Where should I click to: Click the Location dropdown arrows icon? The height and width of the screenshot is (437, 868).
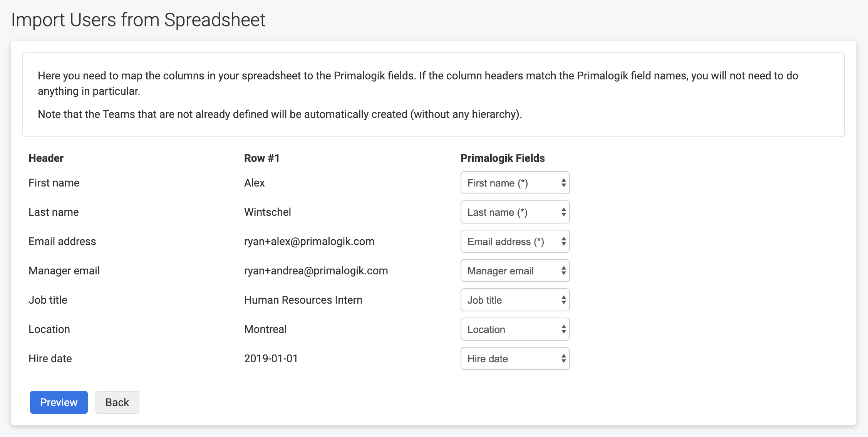pos(563,329)
